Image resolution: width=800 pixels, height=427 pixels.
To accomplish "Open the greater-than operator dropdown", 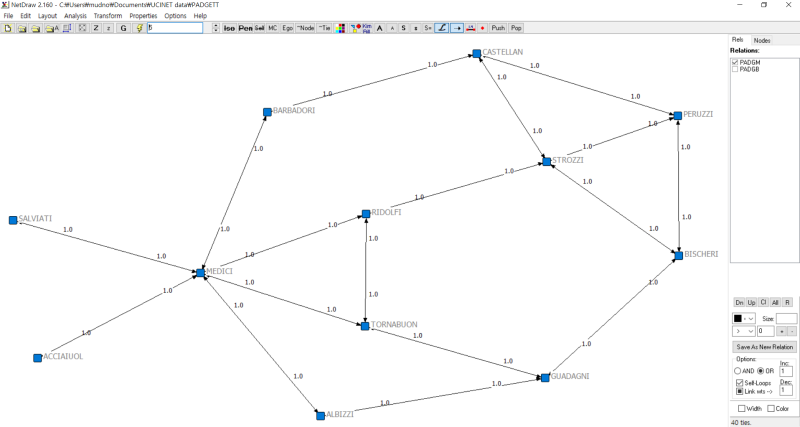I will [744, 331].
